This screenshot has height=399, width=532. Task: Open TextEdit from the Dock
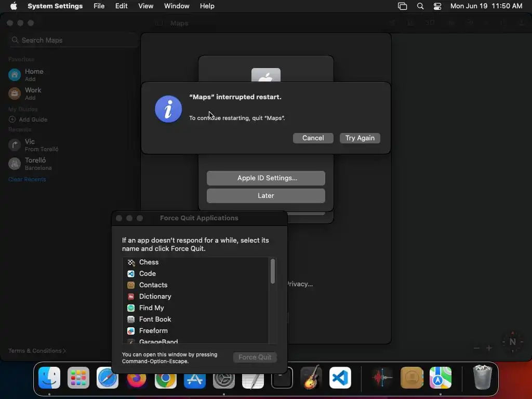coord(253,380)
